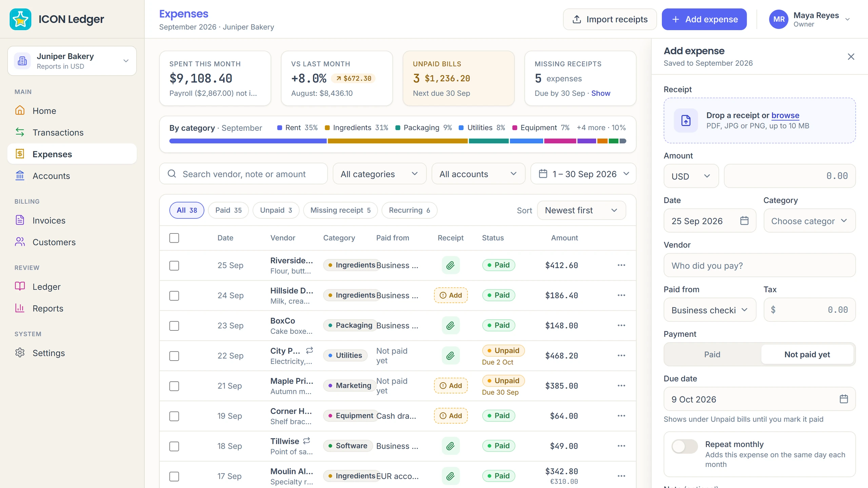
Task: Open the All accounts filter dropdown
Action: click(478, 174)
